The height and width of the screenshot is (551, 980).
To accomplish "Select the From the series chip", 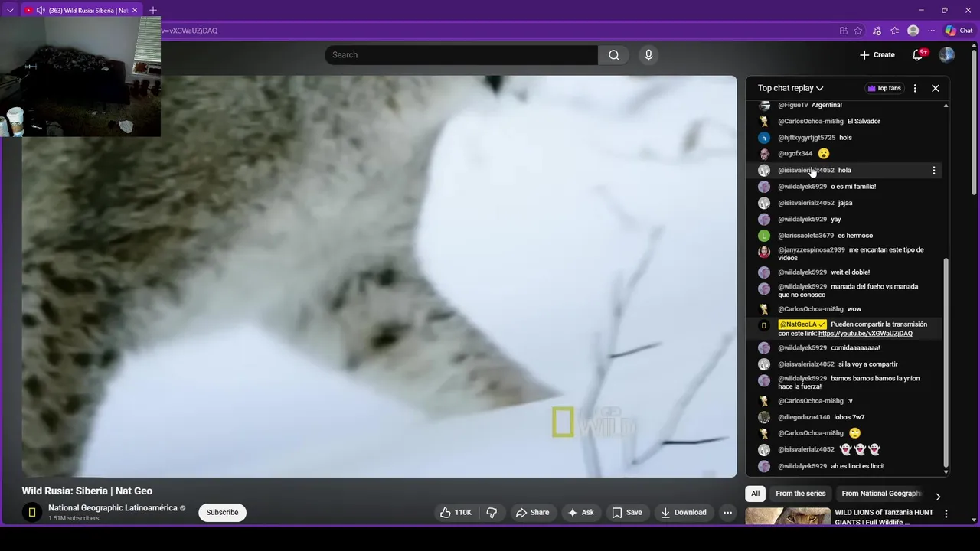I will click(801, 494).
